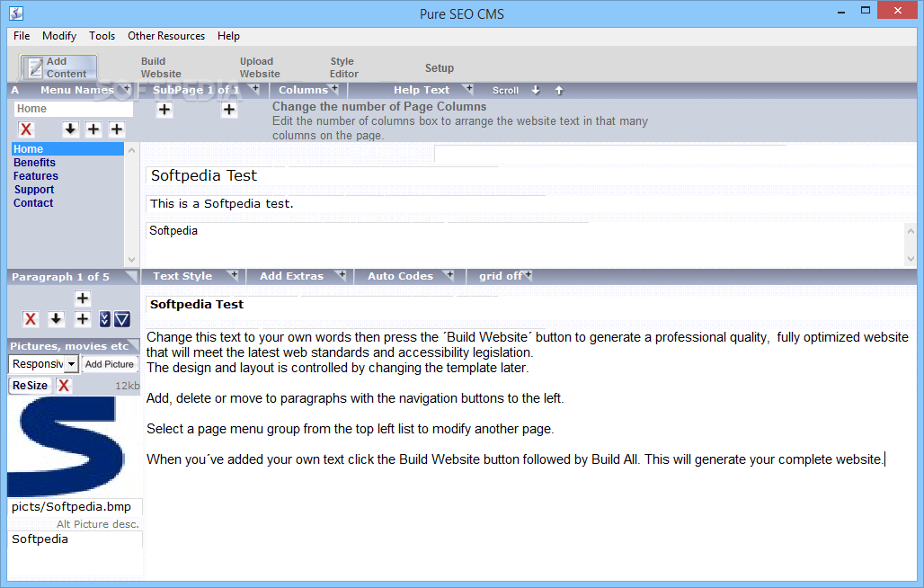Select Features in the page list
The image size is (924, 588).
(35, 176)
